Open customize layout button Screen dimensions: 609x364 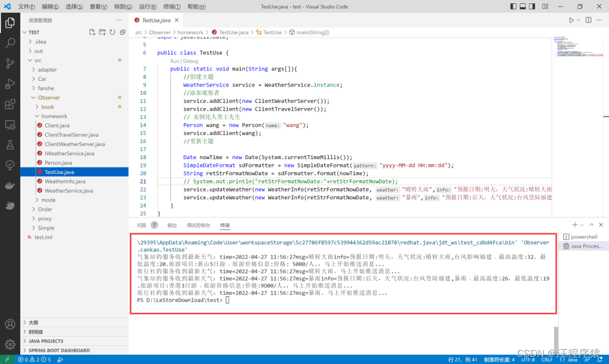545,7
